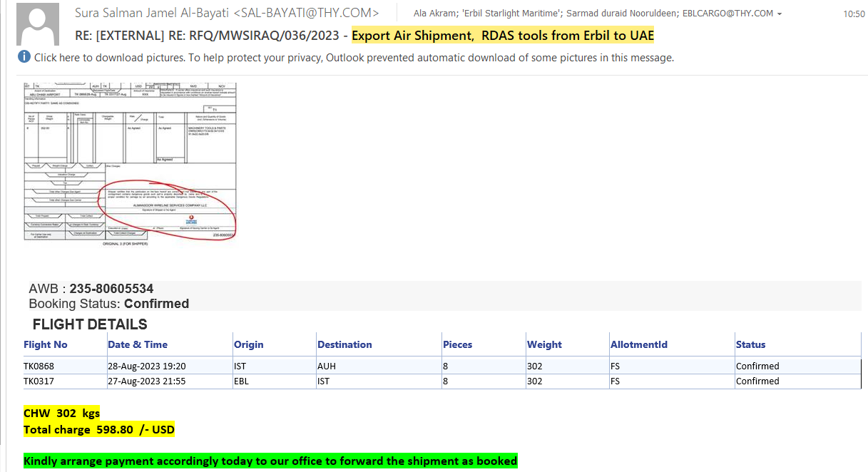Open the air waybill document image
Image resolution: width=868 pixels, height=472 pixels.
point(130,163)
